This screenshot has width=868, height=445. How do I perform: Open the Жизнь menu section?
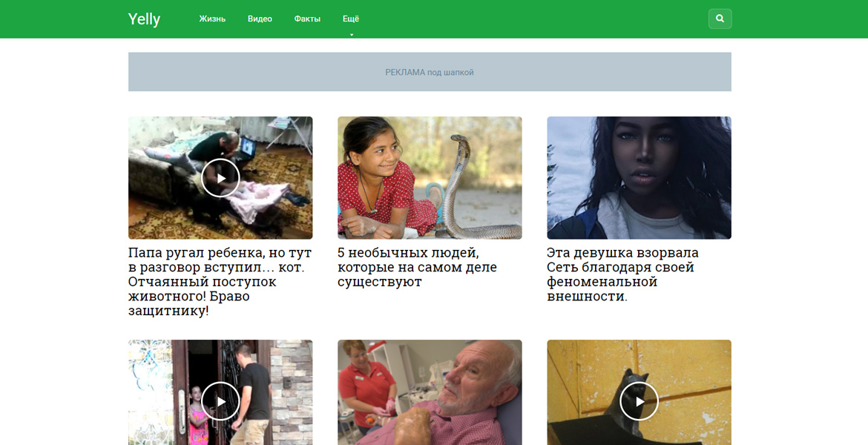pyautogui.click(x=213, y=19)
